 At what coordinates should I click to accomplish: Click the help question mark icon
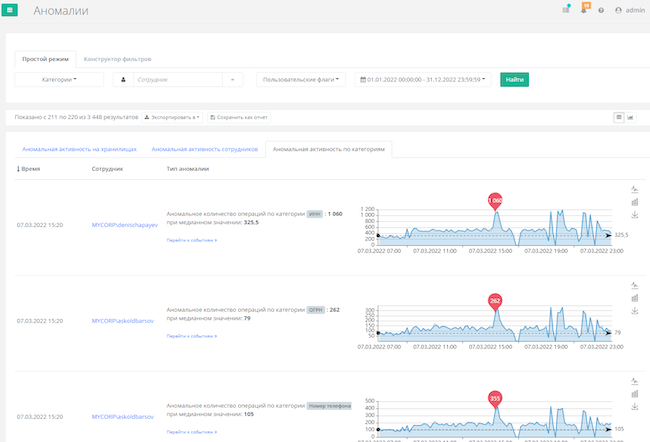coord(601,11)
